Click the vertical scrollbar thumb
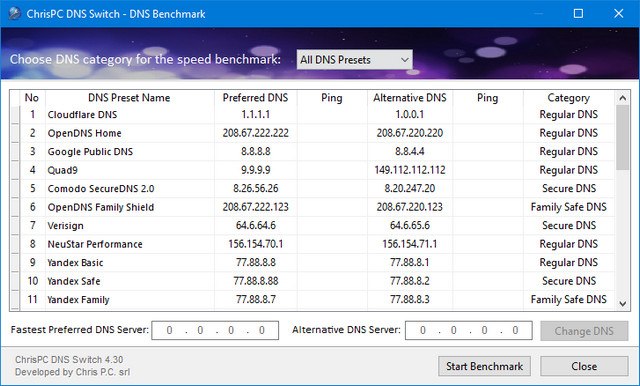640x386 pixels. [x=622, y=138]
